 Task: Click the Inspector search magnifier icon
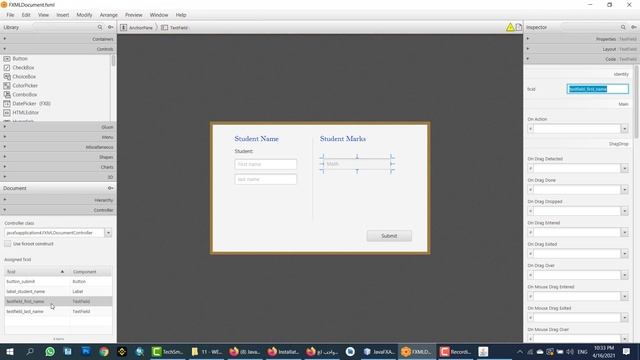click(x=623, y=27)
